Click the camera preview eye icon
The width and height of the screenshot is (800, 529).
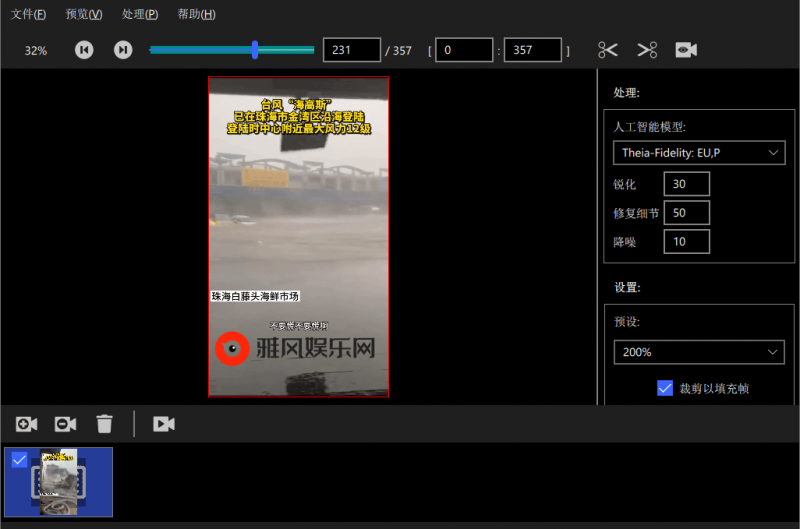[686, 50]
